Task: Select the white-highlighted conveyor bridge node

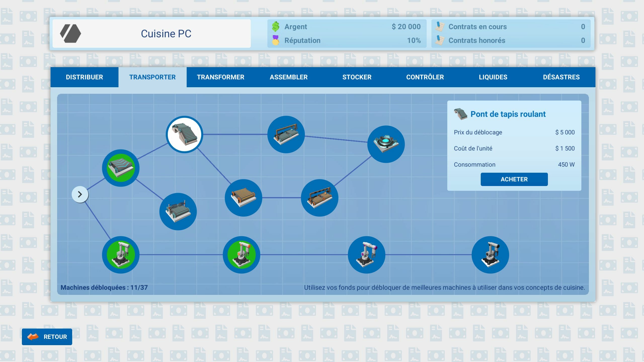Action: (x=184, y=134)
